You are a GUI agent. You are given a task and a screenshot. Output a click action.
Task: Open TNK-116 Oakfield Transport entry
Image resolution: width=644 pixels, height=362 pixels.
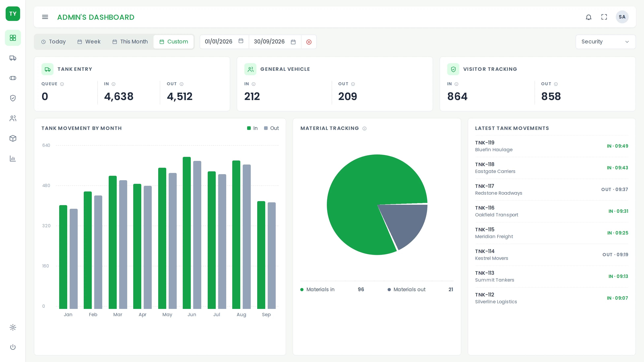(x=551, y=211)
